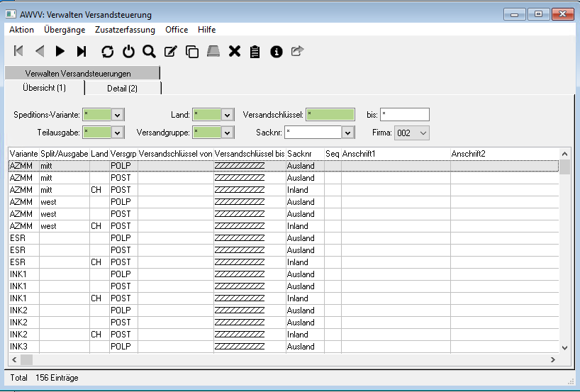Image resolution: width=580 pixels, height=392 pixels.
Task: Jump to last record icon
Action: (x=82, y=51)
